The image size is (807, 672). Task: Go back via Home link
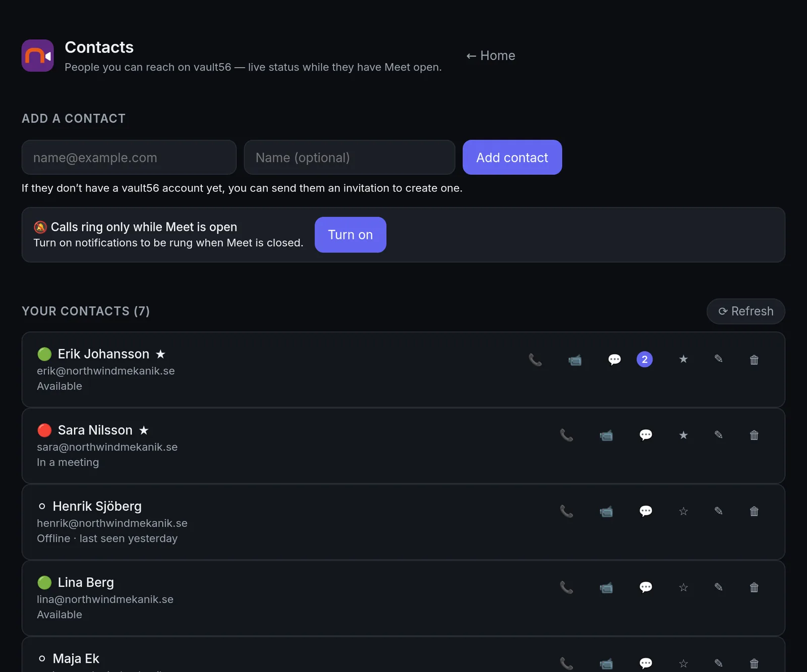491,55
